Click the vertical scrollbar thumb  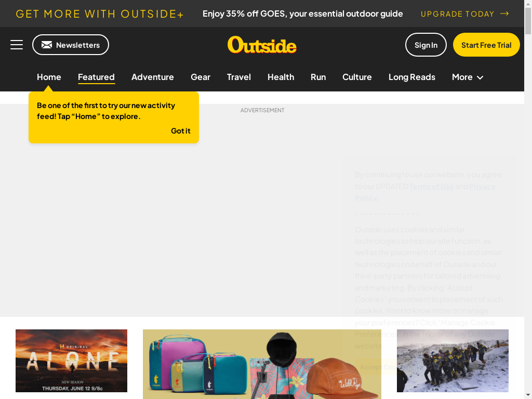pos(528,20)
